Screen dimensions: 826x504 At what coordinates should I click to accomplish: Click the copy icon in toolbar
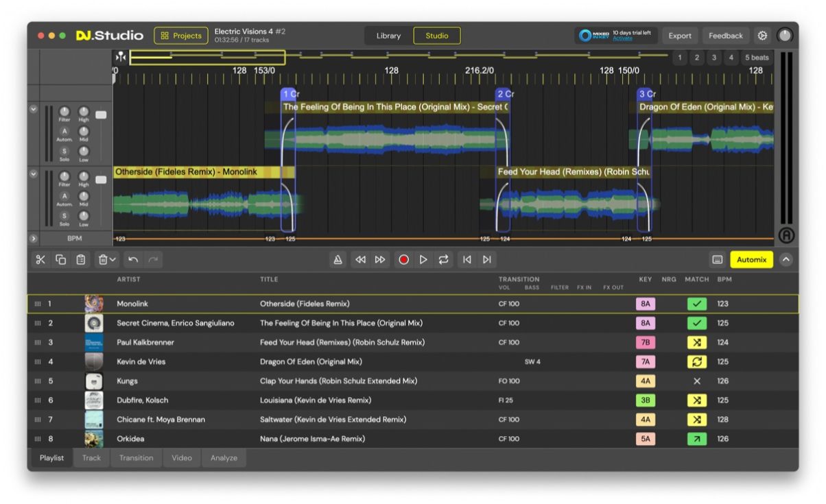point(60,259)
